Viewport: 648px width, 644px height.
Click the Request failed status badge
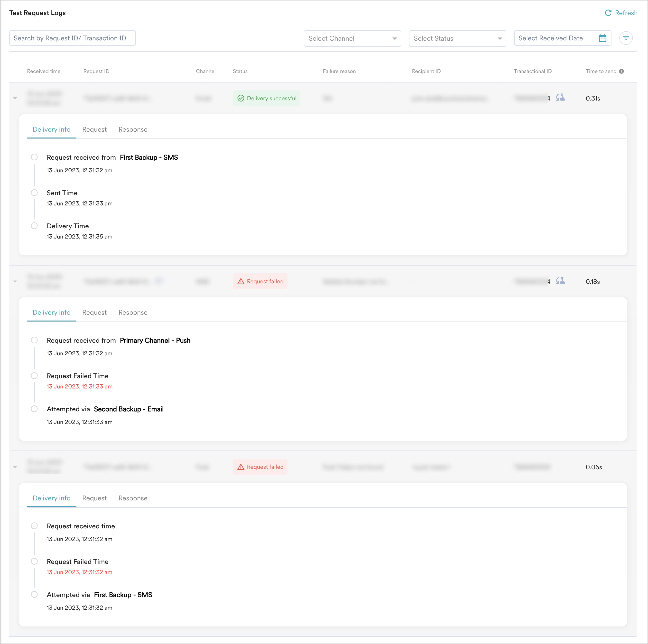260,281
